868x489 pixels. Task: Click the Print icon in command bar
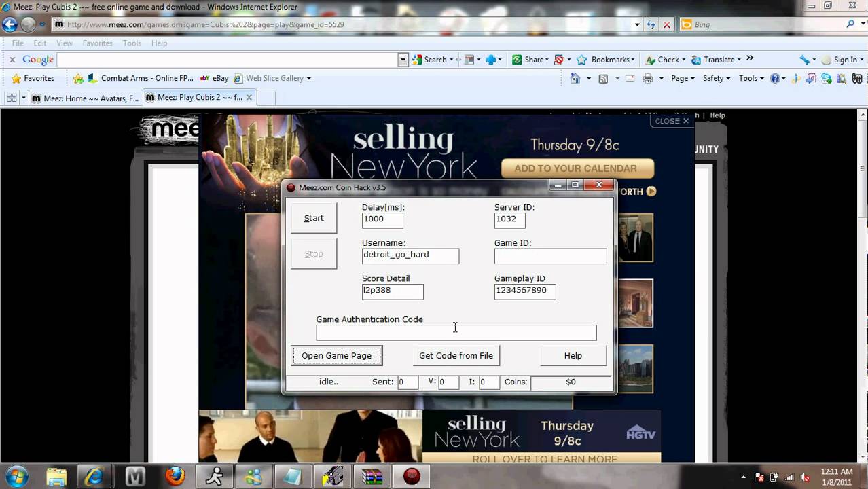pos(647,78)
